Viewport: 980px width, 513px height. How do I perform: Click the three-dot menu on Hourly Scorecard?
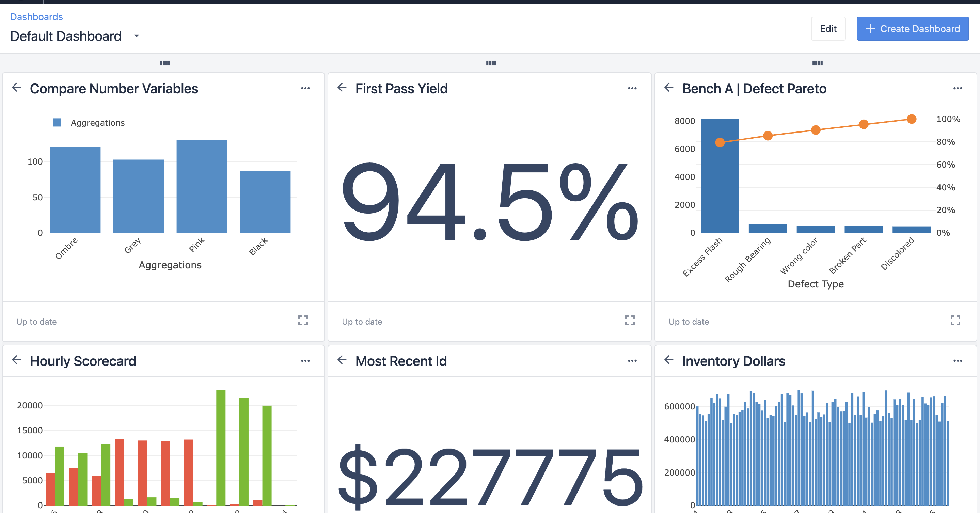(305, 361)
